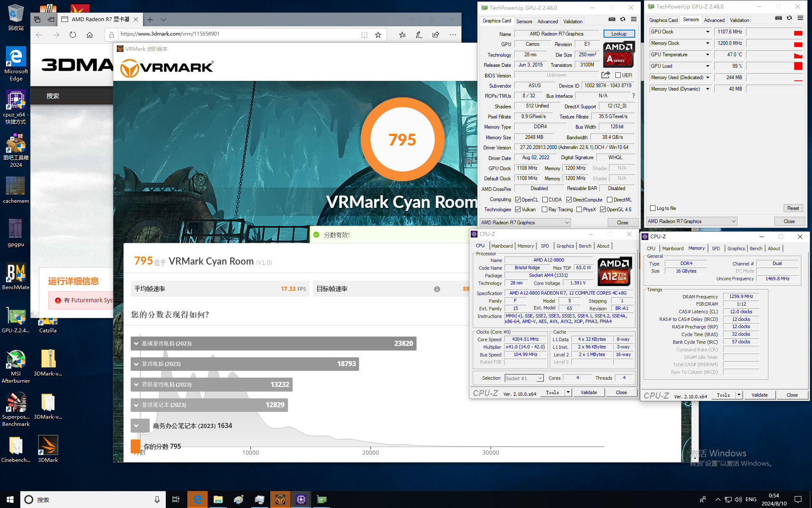
Task: Click info icon beside target frame rate
Action: point(437,289)
